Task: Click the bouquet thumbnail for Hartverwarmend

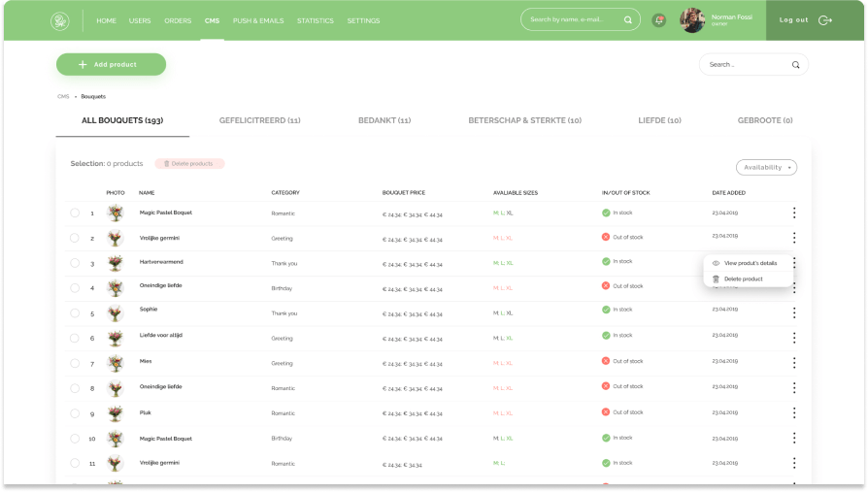Action: [116, 263]
